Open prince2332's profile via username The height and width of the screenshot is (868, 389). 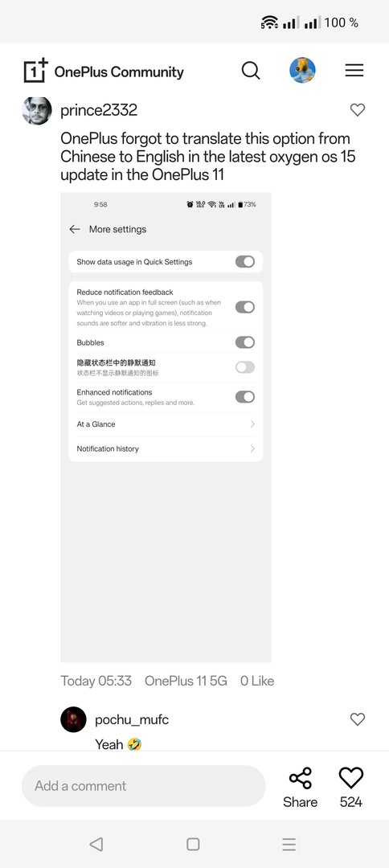tap(99, 110)
